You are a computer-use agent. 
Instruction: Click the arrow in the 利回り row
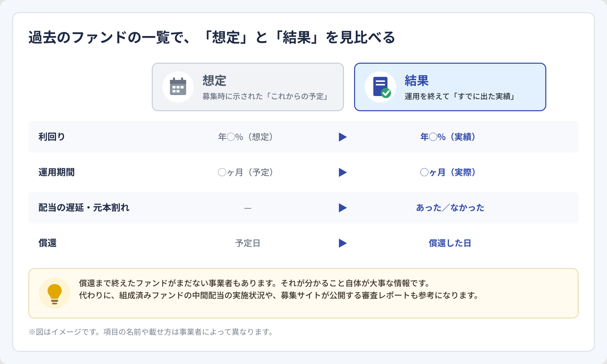[x=343, y=137]
